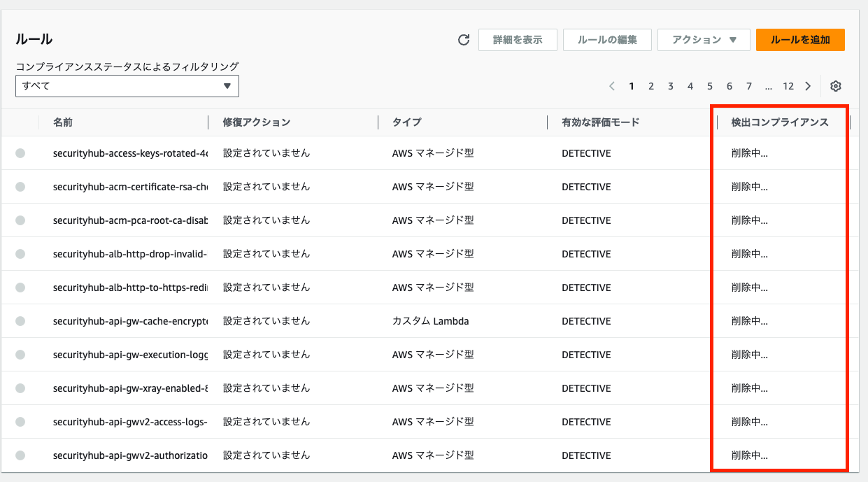Go to the next page chevron

tap(808, 85)
